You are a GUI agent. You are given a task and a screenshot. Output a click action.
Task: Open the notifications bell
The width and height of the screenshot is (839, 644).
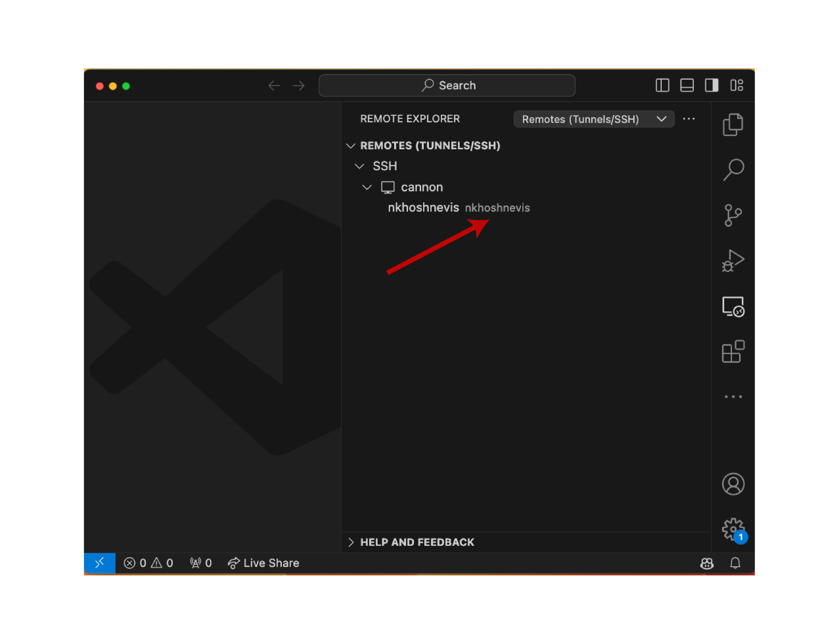735,563
